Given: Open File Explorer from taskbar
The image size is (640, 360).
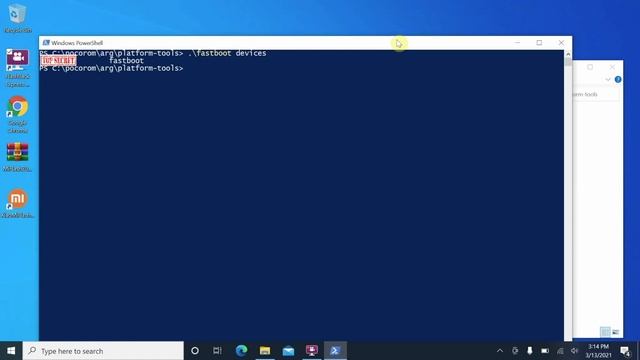Looking at the screenshot, I should pyautogui.click(x=265, y=351).
